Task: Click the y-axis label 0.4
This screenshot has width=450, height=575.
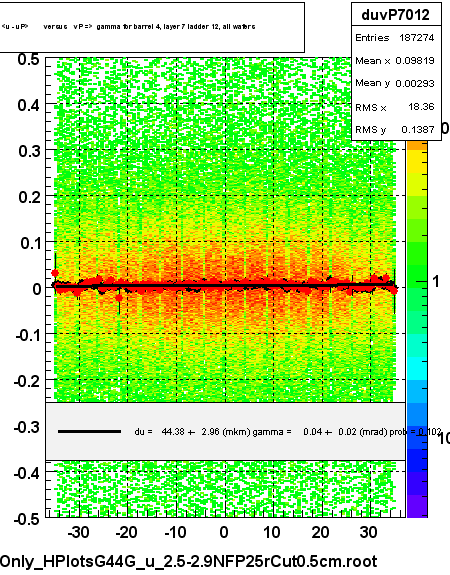Action: [29, 105]
